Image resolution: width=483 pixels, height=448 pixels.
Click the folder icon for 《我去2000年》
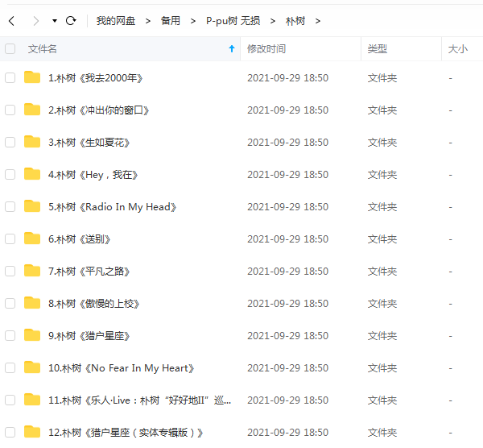32,78
